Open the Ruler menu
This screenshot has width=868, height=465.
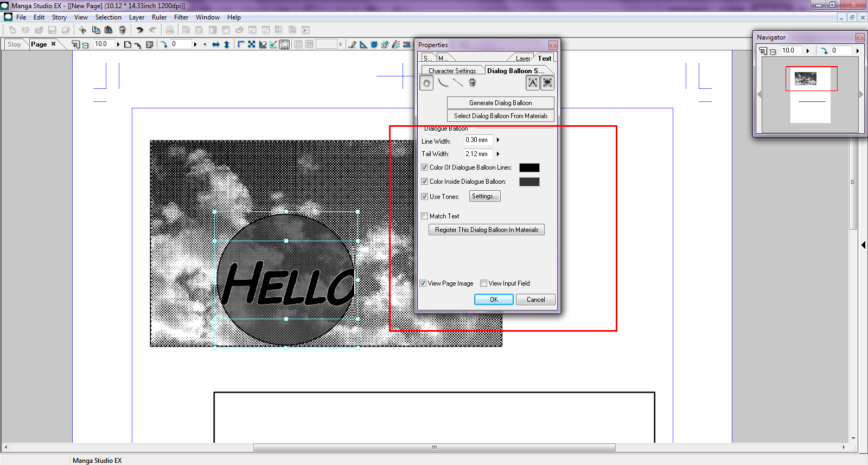point(159,17)
